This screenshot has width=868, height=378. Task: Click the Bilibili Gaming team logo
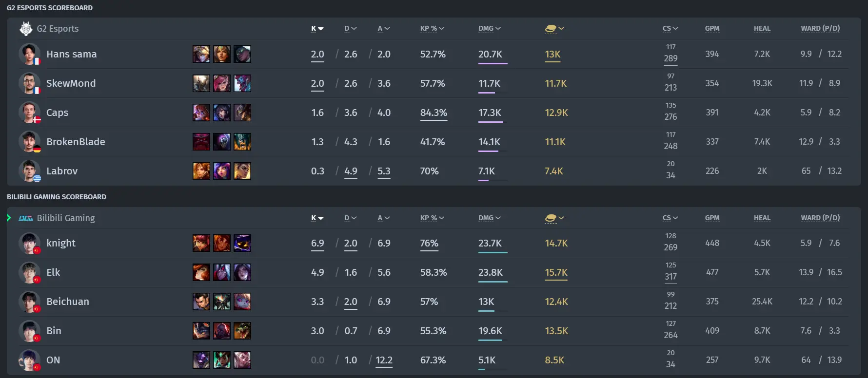click(25, 218)
